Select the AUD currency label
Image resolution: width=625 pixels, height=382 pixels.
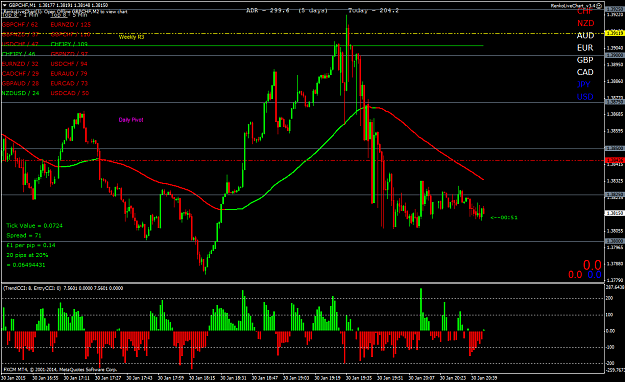tap(585, 35)
